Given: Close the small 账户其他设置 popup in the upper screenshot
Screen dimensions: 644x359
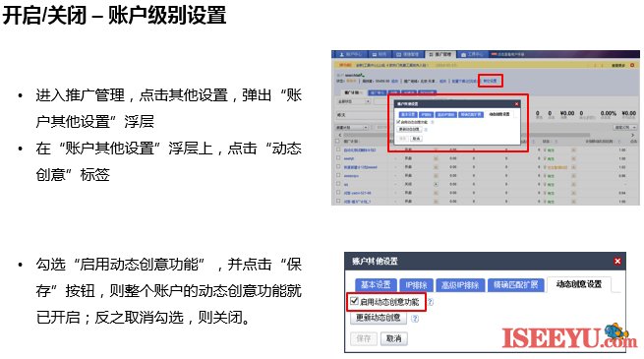Looking at the screenshot, I should [x=516, y=104].
